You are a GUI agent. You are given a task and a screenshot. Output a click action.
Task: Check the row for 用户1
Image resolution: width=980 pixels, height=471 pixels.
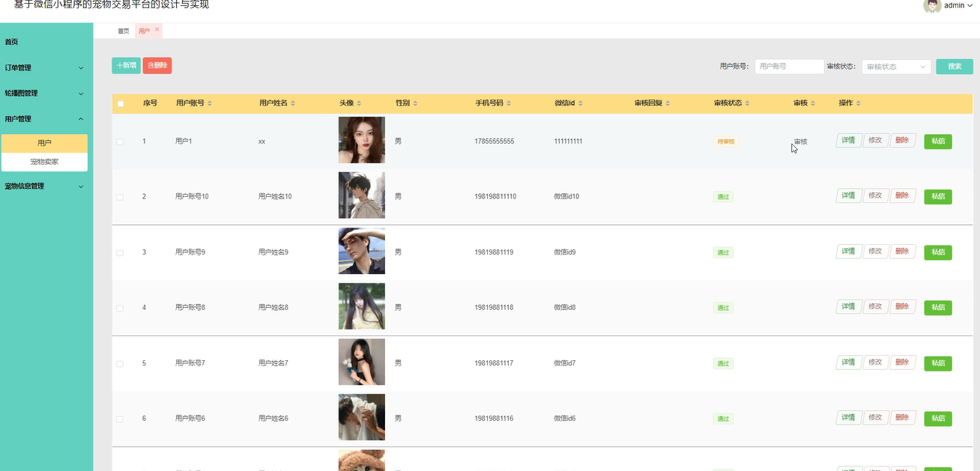pos(120,142)
